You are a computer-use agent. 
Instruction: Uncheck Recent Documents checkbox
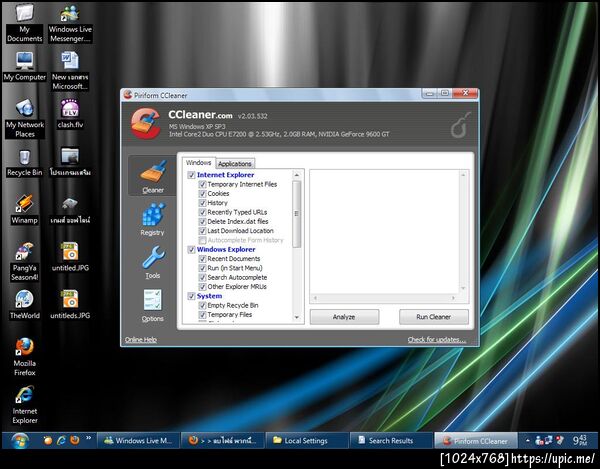[x=202, y=259]
